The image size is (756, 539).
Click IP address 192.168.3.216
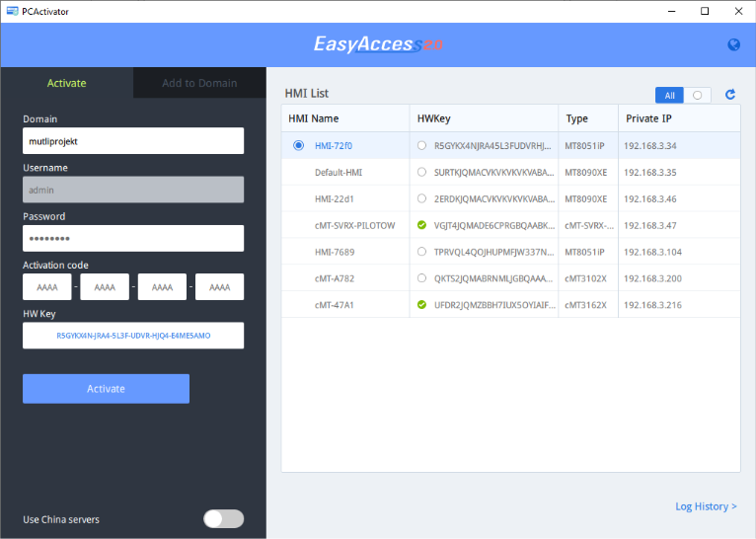tap(652, 305)
